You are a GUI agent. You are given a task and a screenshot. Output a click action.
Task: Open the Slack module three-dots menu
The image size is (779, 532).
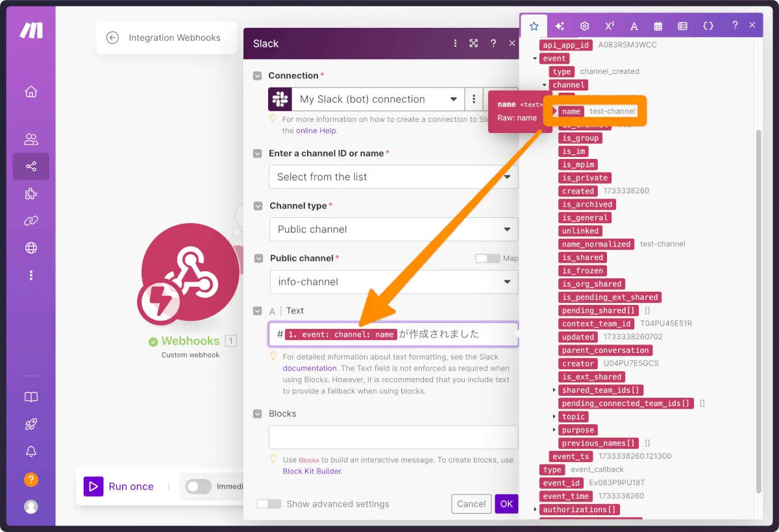[x=454, y=43]
